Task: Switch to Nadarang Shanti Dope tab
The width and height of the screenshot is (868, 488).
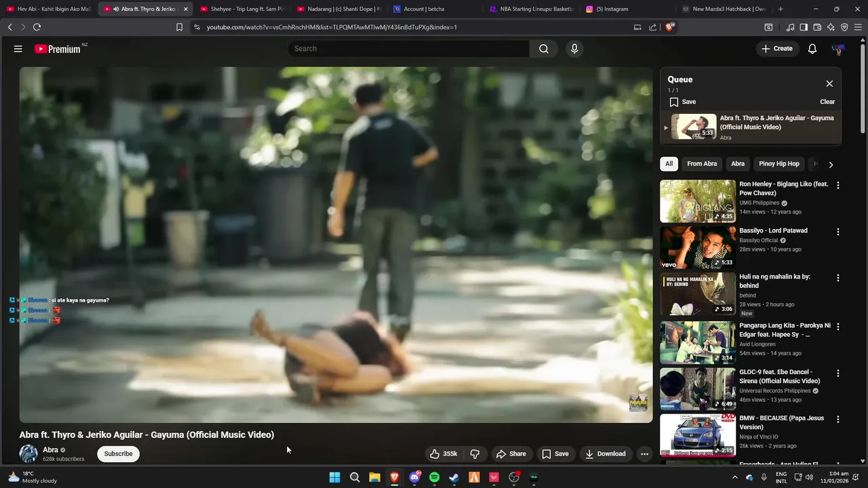Action: coord(341,9)
